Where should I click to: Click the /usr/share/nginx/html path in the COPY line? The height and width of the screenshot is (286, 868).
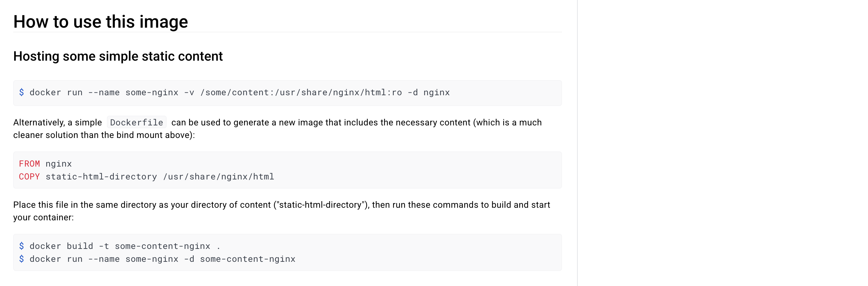tap(219, 177)
